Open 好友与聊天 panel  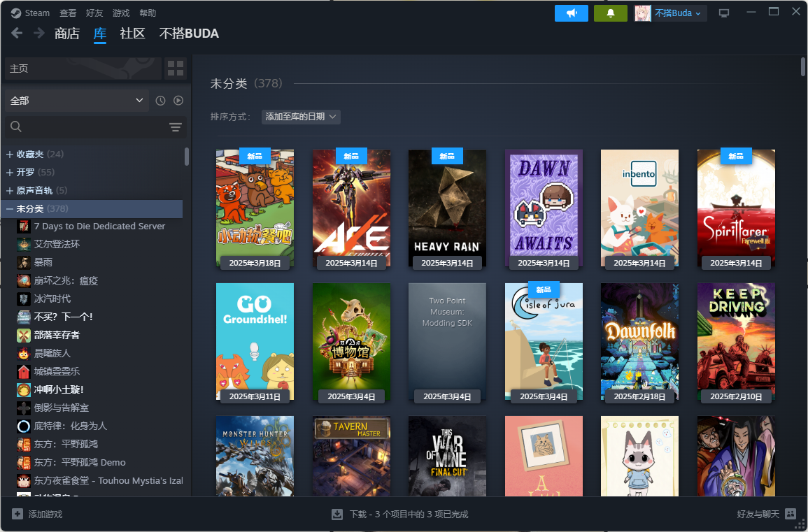pos(766,514)
